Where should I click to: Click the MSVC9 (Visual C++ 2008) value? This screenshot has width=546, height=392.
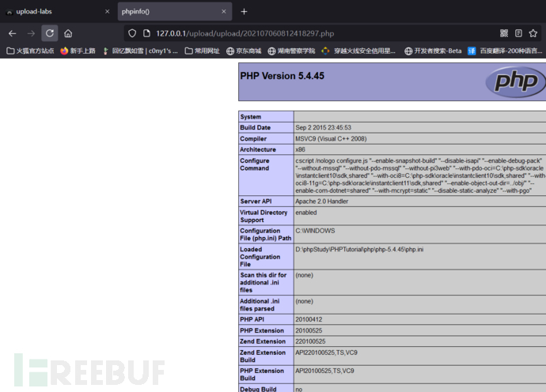pos(331,139)
